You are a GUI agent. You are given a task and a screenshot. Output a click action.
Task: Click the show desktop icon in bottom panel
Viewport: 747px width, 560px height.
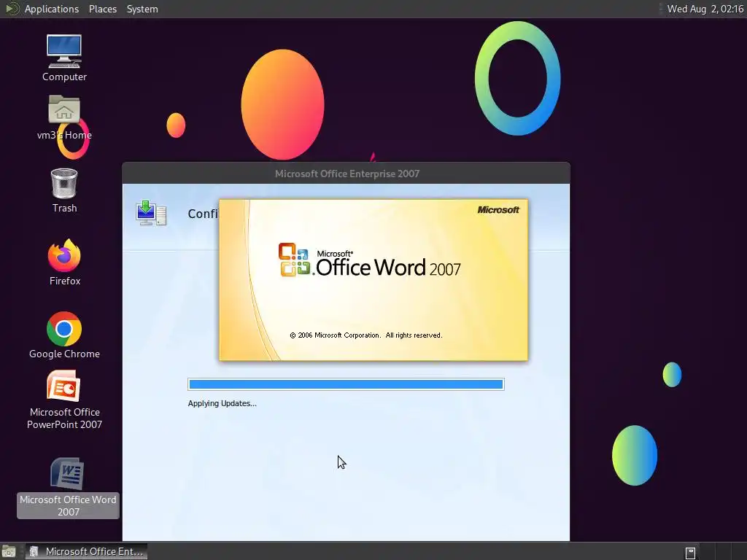[x=9, y=551]
